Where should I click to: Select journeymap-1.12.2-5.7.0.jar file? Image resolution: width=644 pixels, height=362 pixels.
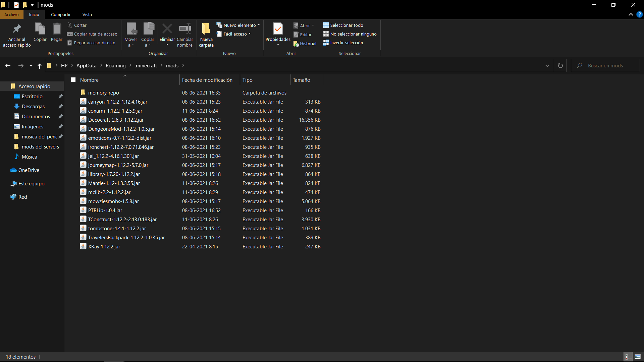pos(118,165)
